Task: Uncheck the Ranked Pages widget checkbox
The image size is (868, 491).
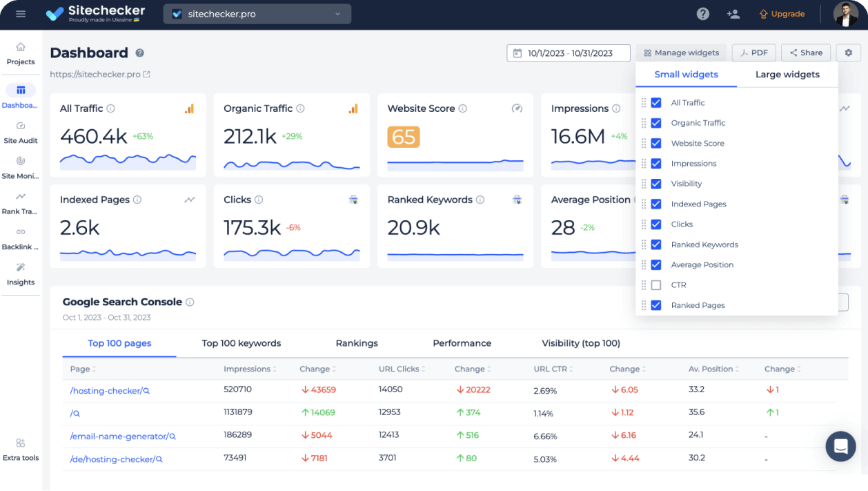Action: tap(656, 305)
